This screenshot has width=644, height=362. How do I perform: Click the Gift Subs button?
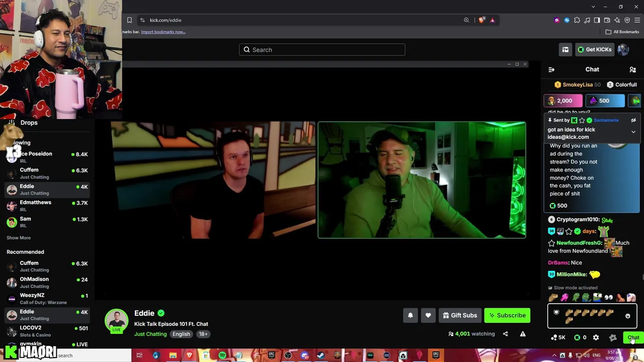460,315
